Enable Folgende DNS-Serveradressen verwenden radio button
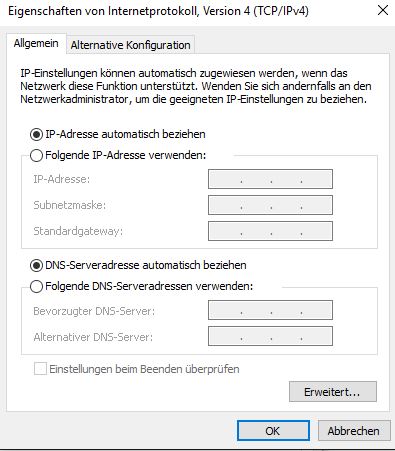The image size is (395, 451). click(36, 286)
